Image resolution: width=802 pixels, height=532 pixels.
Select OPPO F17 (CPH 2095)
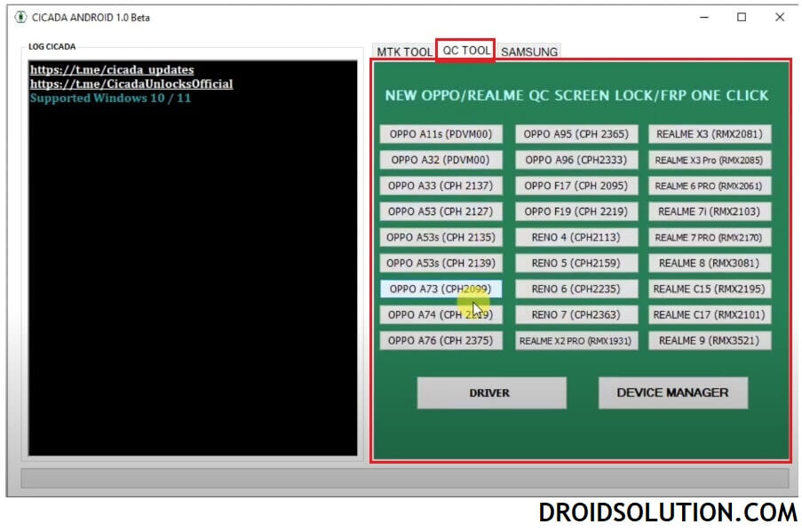(576, 186)
